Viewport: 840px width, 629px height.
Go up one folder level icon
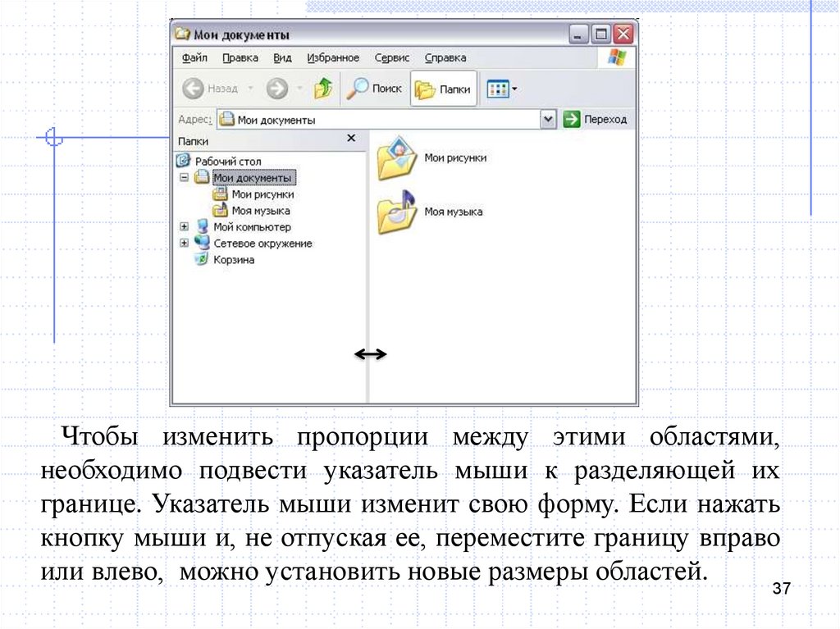323,89
